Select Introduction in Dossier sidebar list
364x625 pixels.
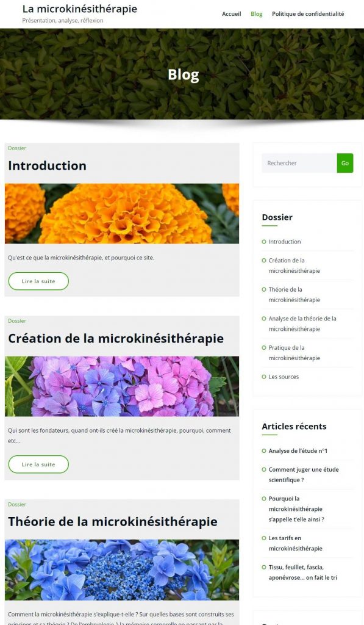point(284,242)
